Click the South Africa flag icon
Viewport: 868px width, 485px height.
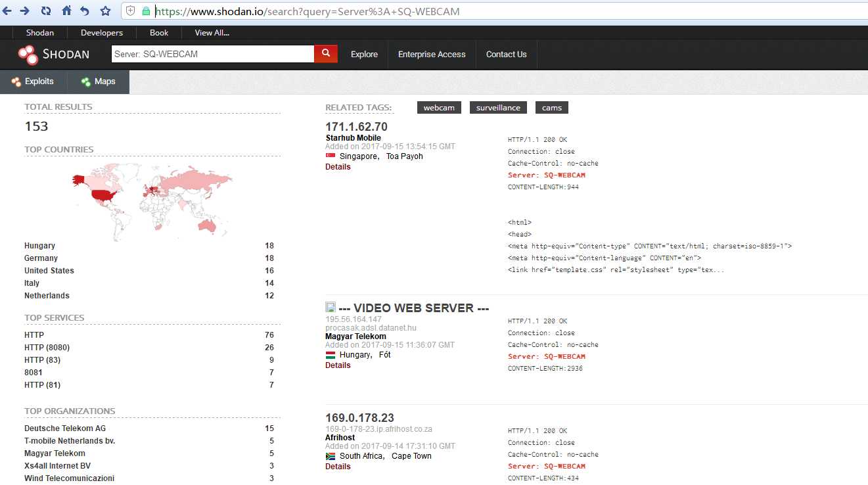(x=331, y=456)
